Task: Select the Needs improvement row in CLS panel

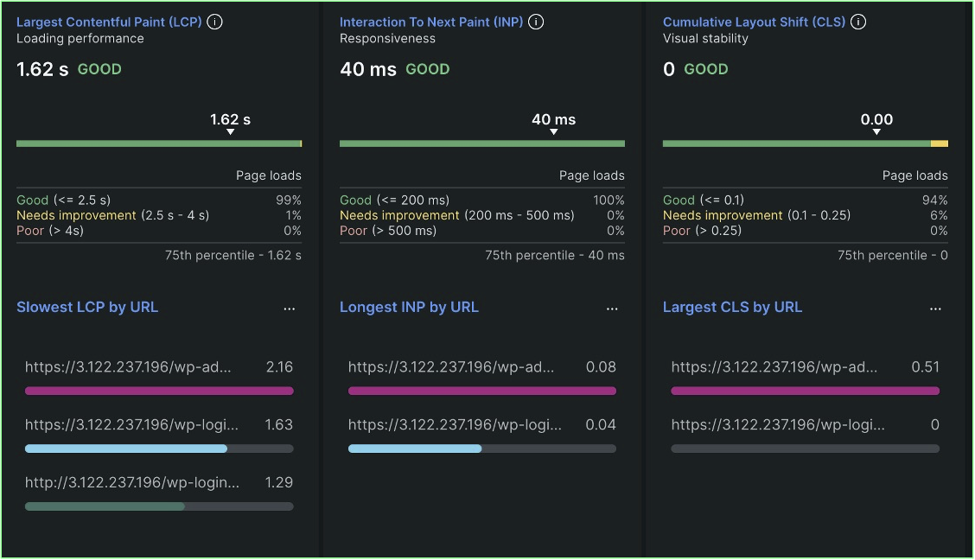Action: 805,215
